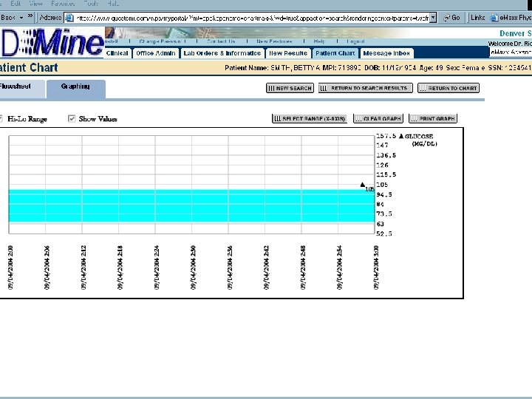The image size is (532, 399).
Task: Click the Select Range (X-Axis) button
Action: pos(310,118)
